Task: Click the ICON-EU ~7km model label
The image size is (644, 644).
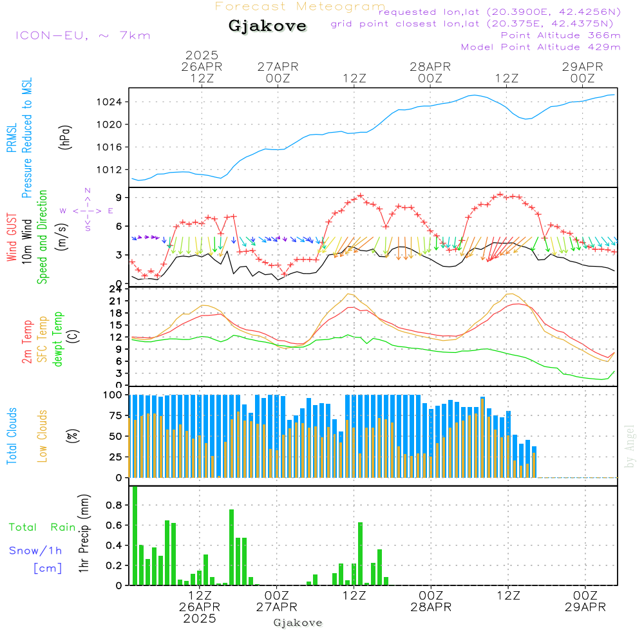Action: 82,35
